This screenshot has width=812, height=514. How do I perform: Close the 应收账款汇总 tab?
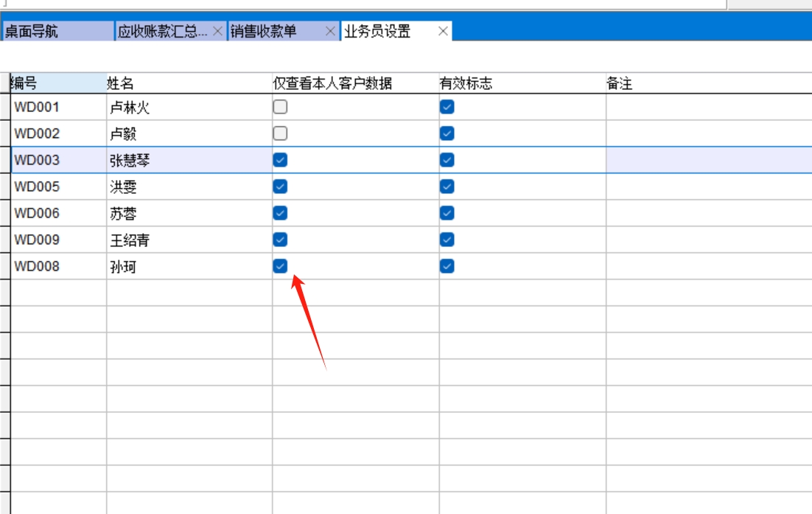pyautogui.click(x=217, y=31)
